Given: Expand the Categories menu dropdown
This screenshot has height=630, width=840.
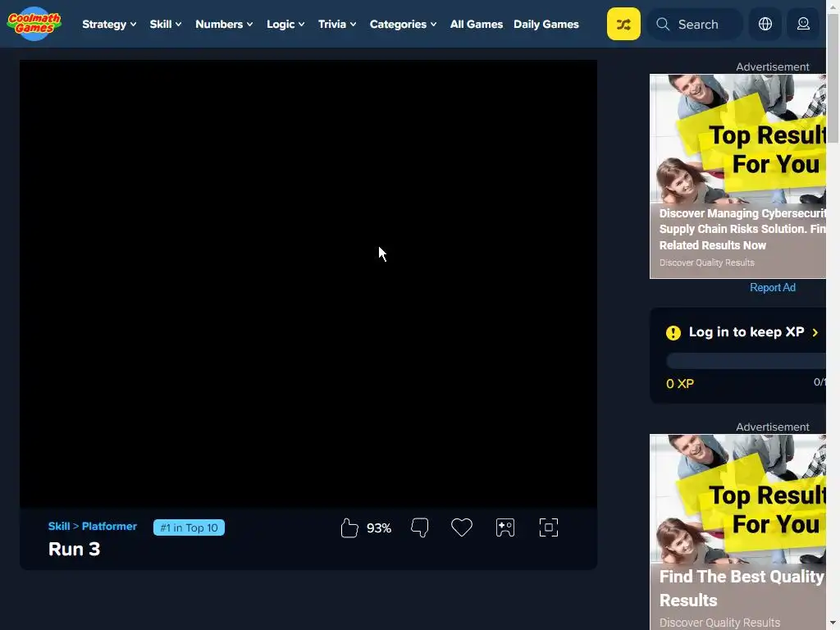Looking at the screenshot, I should (403, 24).
